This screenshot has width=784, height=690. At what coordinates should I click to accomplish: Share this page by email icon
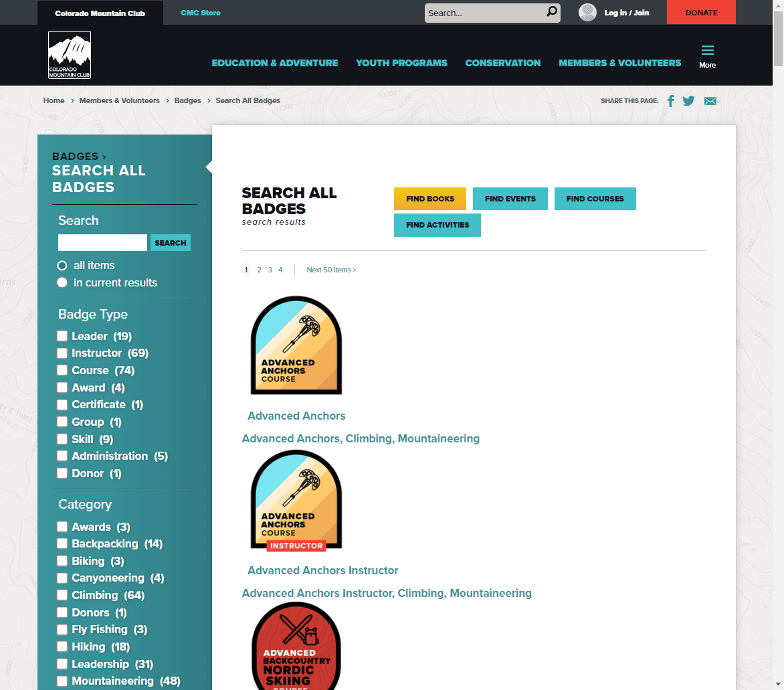pyautogui.click(x=710, y=101)
